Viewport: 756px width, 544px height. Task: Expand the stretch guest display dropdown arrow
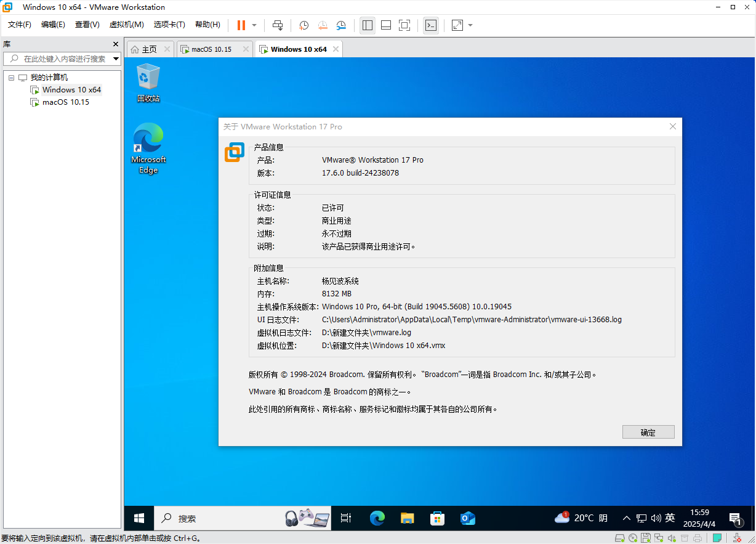470,25
